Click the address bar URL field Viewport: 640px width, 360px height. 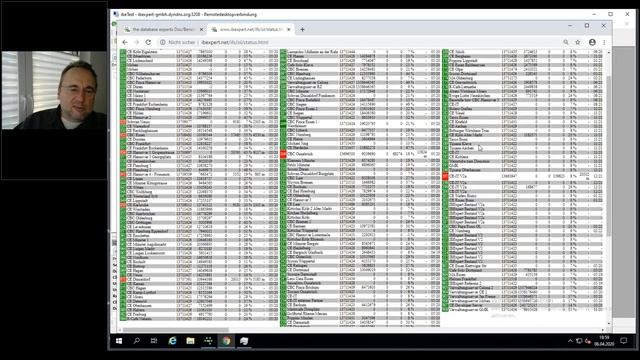point(359,42)
